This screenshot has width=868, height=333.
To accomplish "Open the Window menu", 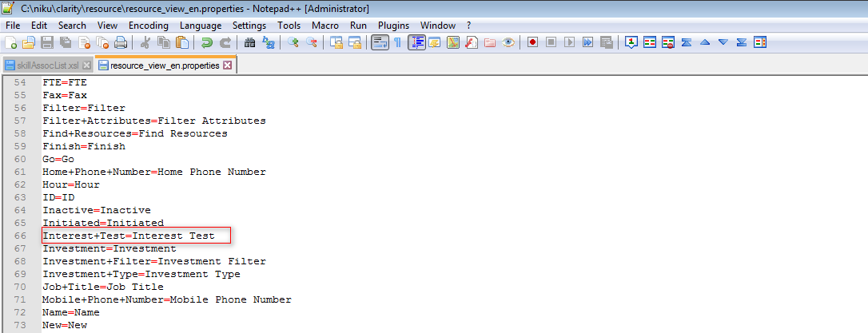I will click(x=438, y=26).
